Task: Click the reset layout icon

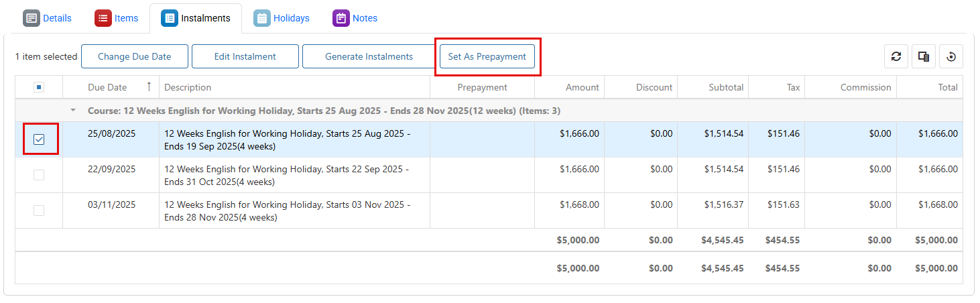Action: click(951, 57)
